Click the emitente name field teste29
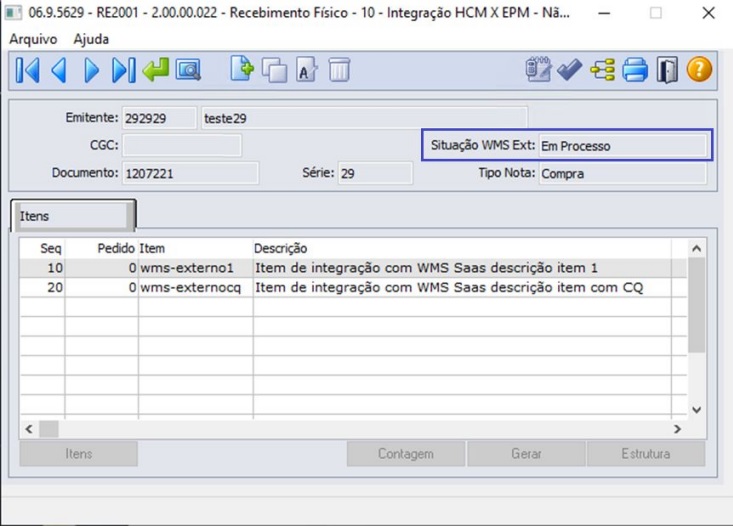 [x=365, y=118]
